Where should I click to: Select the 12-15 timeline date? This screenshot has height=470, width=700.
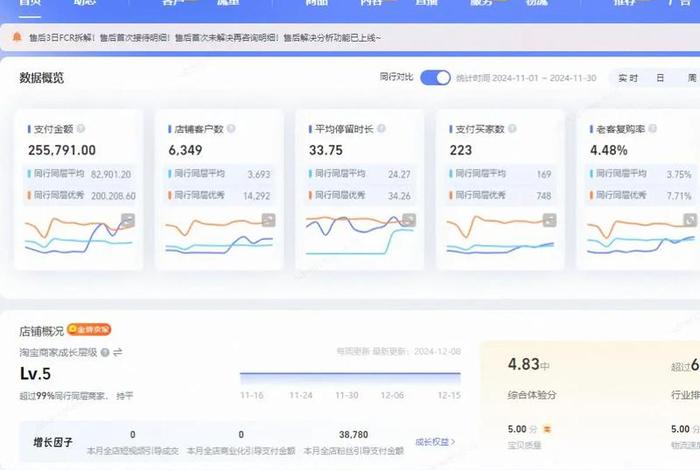449,395
